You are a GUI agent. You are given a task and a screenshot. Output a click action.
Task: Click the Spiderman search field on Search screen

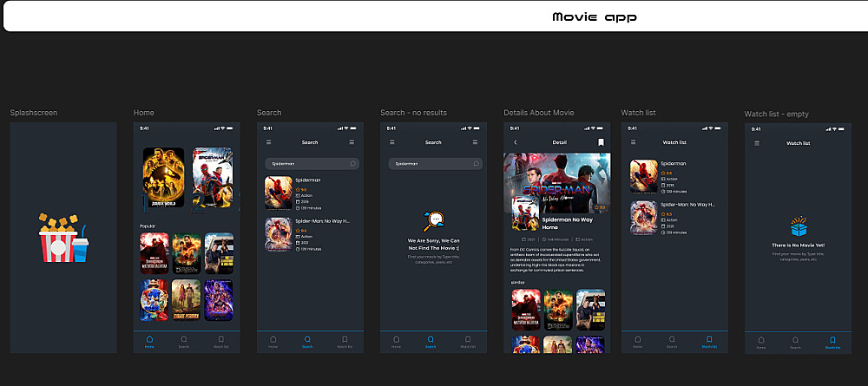click(312, 164)
